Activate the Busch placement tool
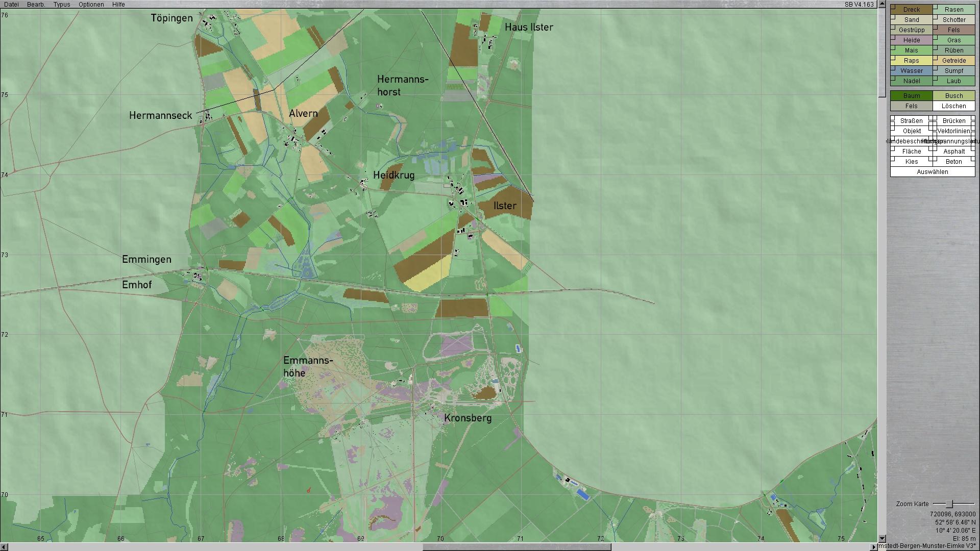Screen dimensions: 980x551 [953, 96]
